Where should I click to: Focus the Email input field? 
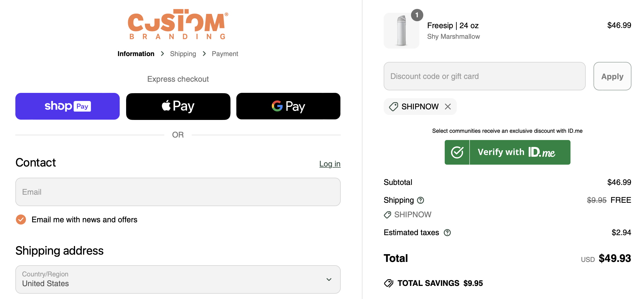178,192
